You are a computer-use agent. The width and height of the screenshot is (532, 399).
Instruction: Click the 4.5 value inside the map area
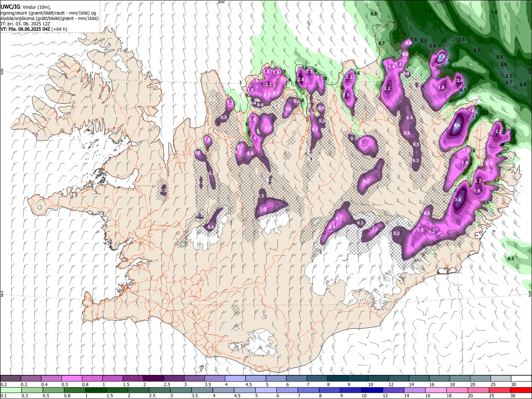458,126
